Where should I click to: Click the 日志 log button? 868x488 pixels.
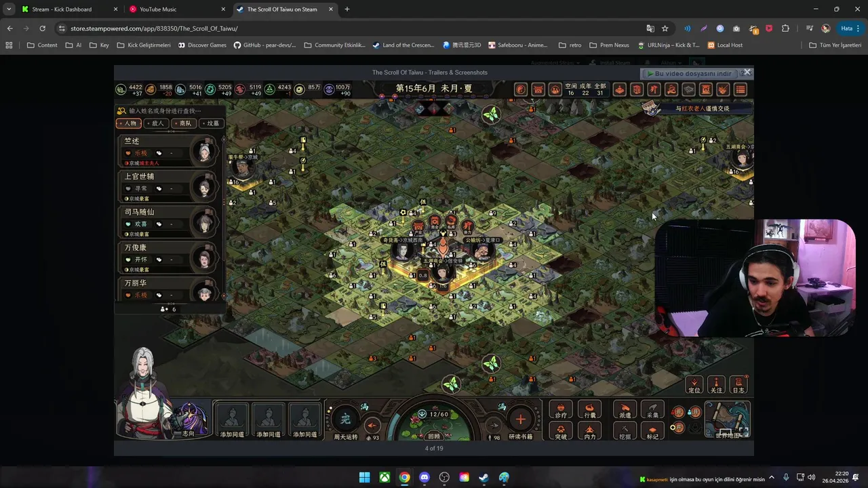[738, 385]
